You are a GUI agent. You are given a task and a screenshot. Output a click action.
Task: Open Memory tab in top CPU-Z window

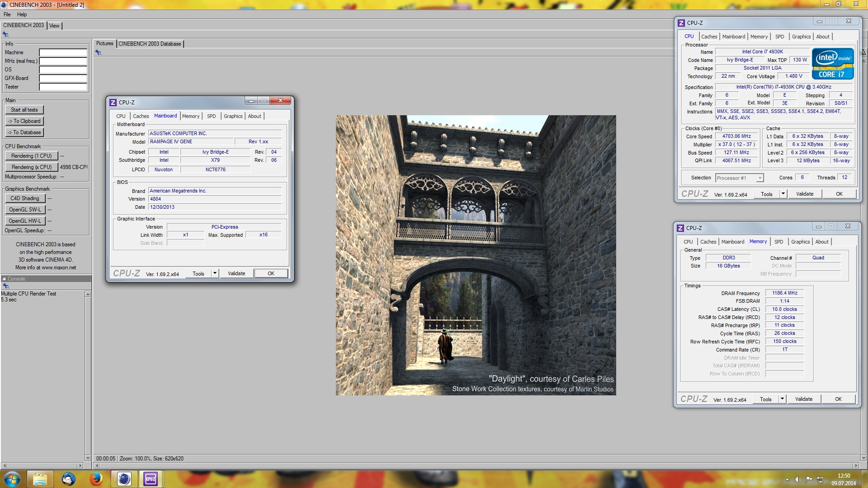(x=759, y=37)
